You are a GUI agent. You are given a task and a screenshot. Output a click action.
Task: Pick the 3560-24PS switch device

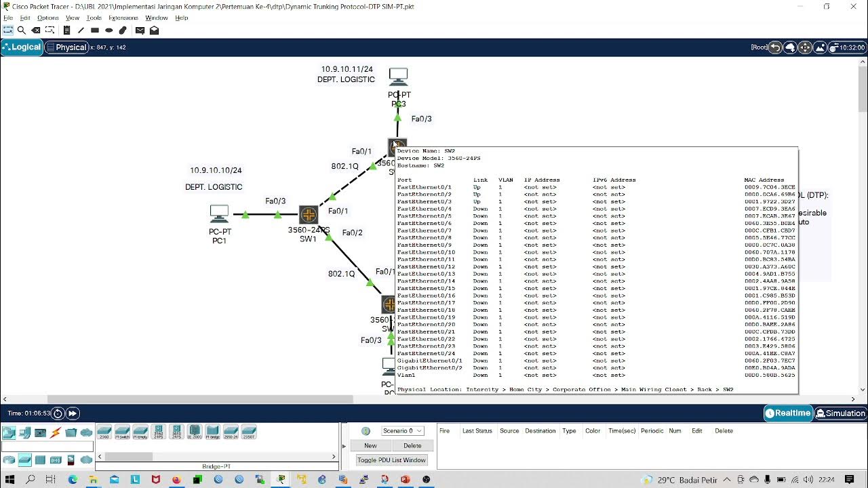point(159,432)
